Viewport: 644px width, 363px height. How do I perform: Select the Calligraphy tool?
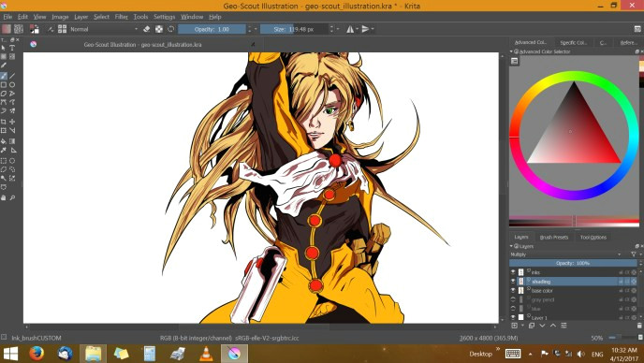pos(4,65)
